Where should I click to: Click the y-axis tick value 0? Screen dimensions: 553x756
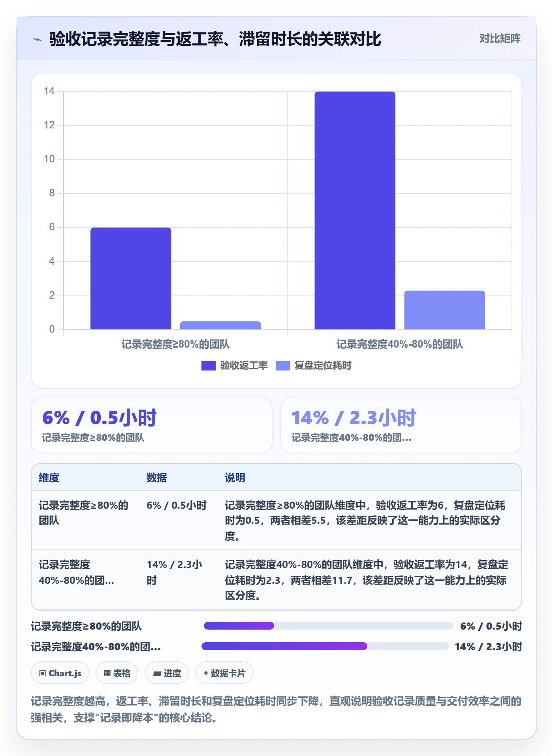pos(52,329)
